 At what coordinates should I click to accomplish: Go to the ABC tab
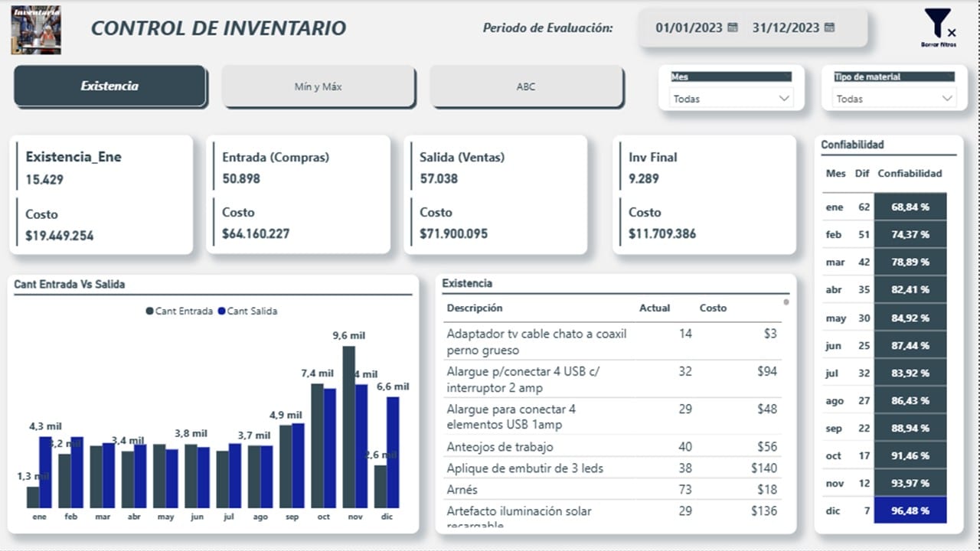tap(526, 86)
